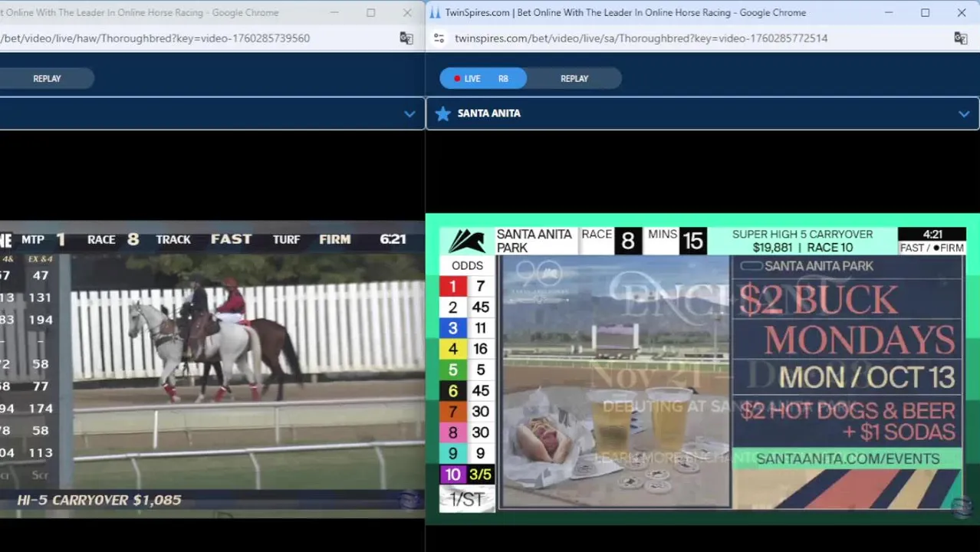Select the LIVE R8 toggle in right window
The width and height of the screenshot is (980, 552).
coord(483,78)
